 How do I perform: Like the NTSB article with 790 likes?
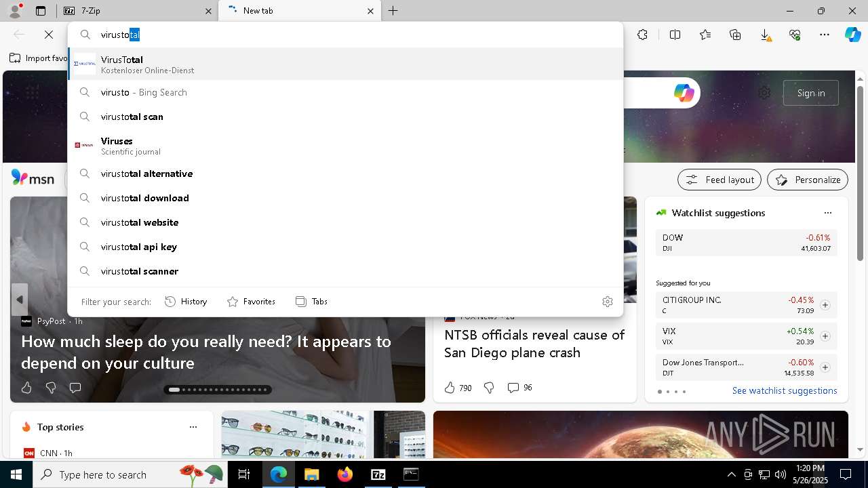(x=458, y=388)
